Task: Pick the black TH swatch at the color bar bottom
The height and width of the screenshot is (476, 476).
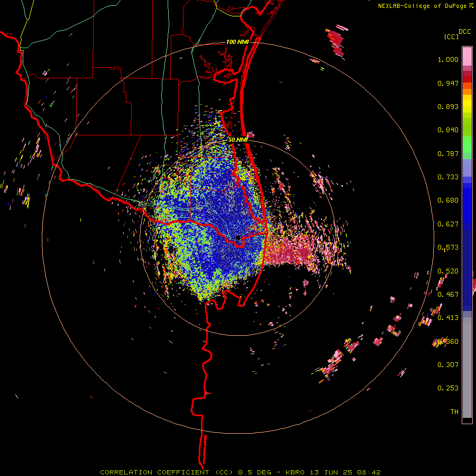Action: click(467, 420)
